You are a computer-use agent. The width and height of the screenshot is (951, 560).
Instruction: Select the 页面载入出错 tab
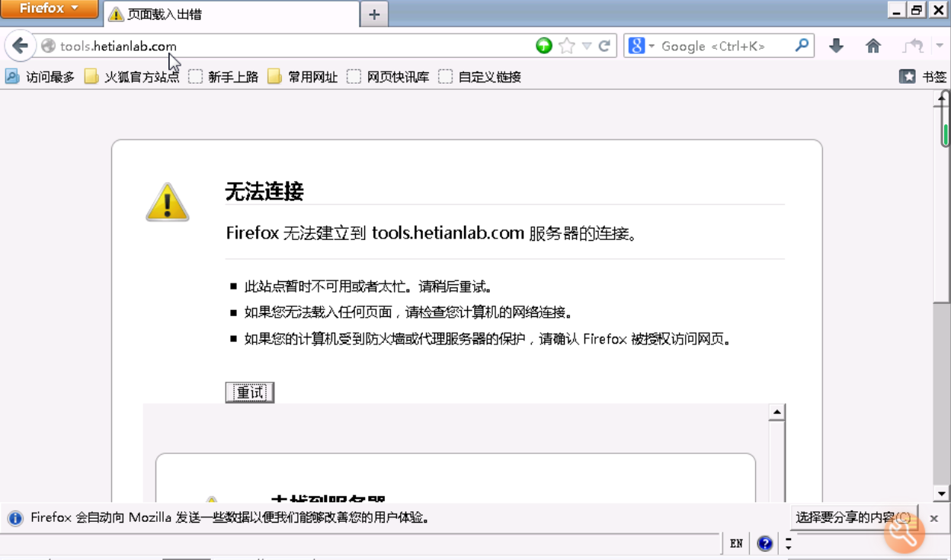click(x=231, y=14)
